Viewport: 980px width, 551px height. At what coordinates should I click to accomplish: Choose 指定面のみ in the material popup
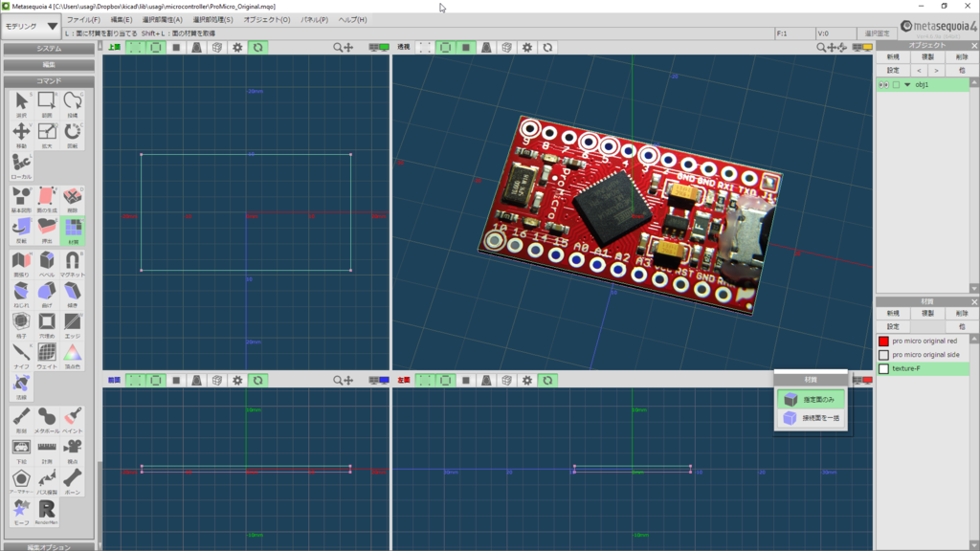point(811,399)
